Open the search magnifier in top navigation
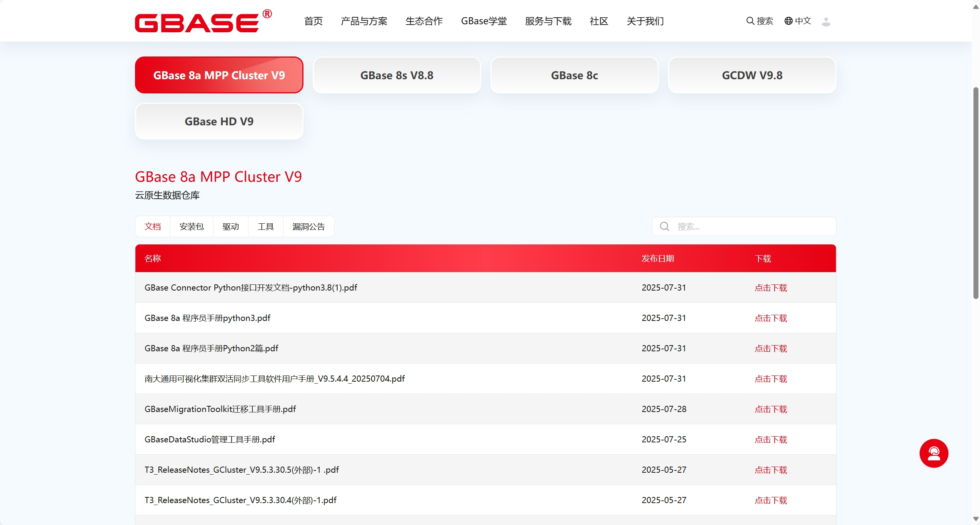Image resolution: width=980 pixels, height=525 pixels. coord(749,21)
